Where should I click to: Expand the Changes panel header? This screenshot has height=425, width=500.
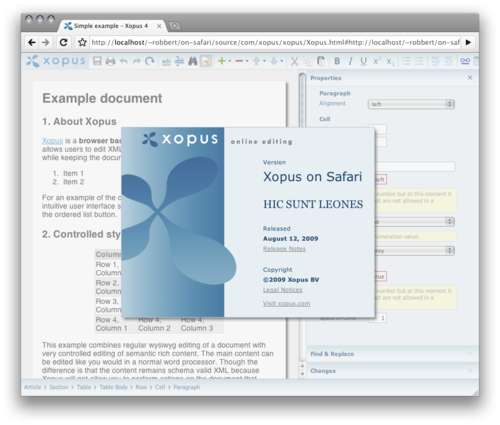point(393,371)
